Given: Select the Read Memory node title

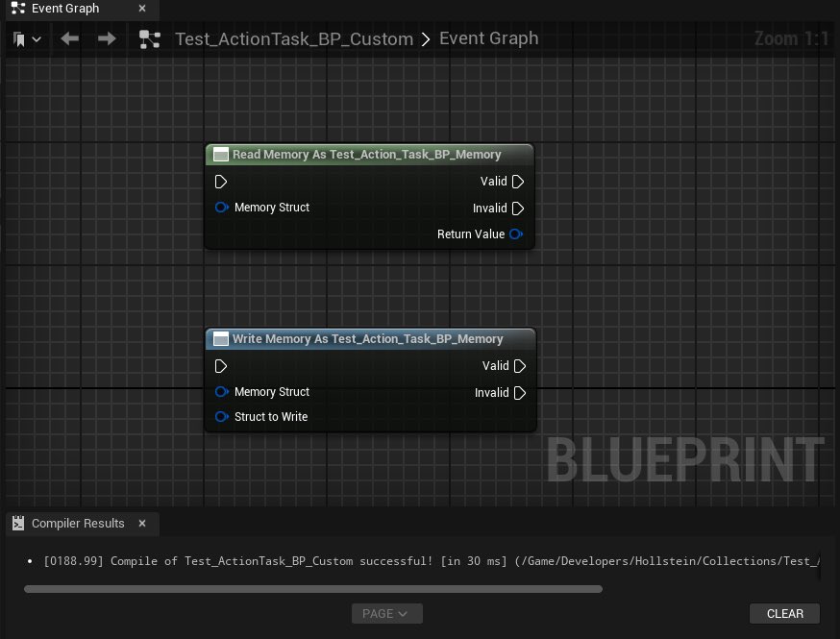Looking at the screenshot, I should point(366,155).
